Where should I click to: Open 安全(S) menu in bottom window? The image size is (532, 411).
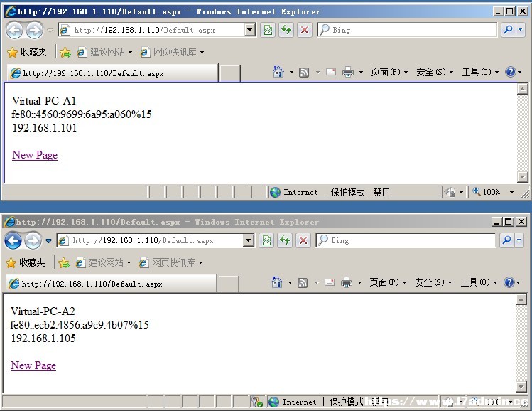pos(433,282)
